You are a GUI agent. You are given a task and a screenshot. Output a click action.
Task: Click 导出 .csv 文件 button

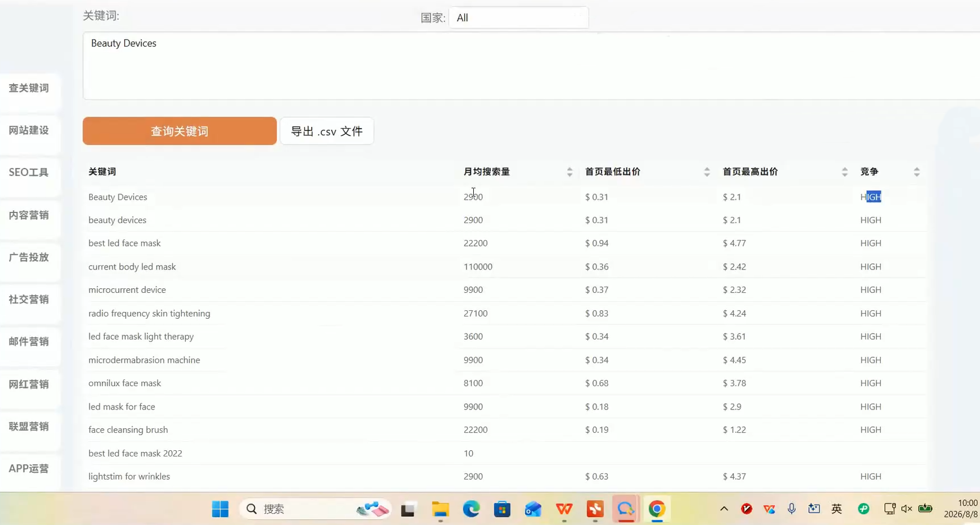pyautogui.click(x=326, y=131)
